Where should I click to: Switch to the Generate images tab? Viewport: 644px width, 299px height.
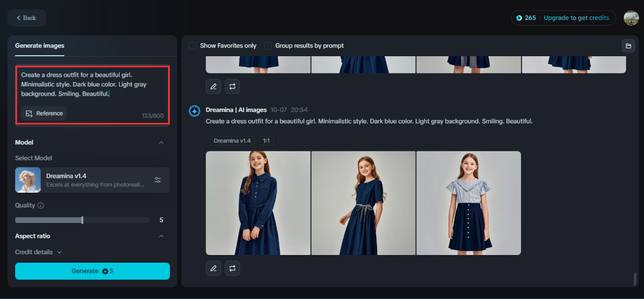[40, 46]
